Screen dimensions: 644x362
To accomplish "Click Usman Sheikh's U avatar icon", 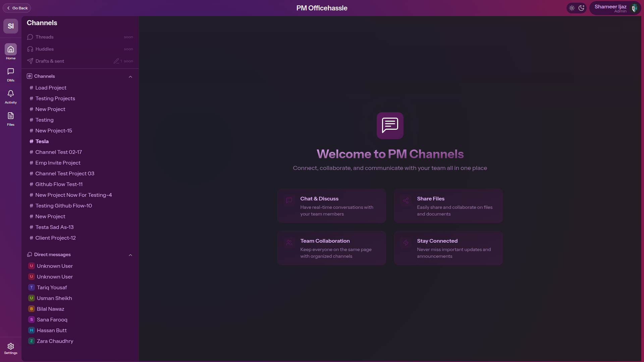I will click(32, 298).
